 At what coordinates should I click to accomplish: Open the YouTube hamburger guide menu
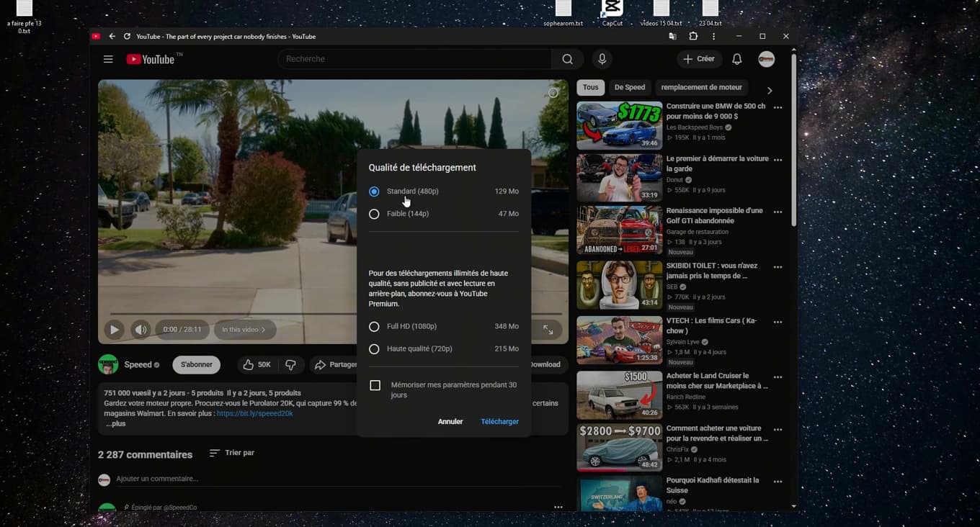coord(108,59)
